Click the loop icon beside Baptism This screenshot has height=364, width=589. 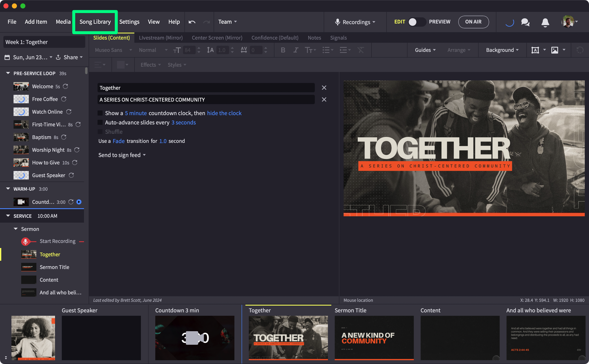63,137
